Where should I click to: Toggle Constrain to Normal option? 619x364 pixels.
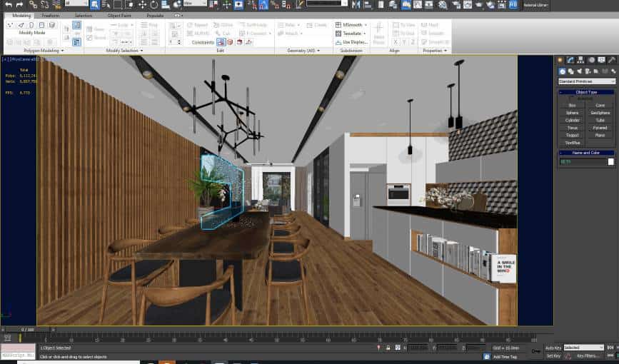point(248,42)
